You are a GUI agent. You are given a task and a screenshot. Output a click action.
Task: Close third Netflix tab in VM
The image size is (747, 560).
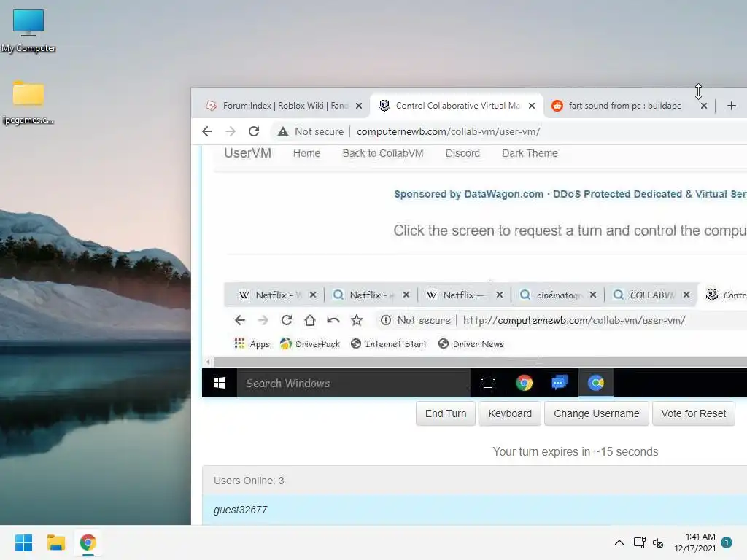[x=499, y=295]
